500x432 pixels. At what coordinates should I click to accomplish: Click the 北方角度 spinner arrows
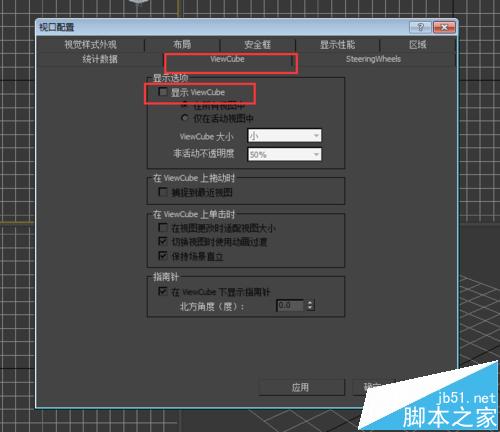[x=310, y=305]
